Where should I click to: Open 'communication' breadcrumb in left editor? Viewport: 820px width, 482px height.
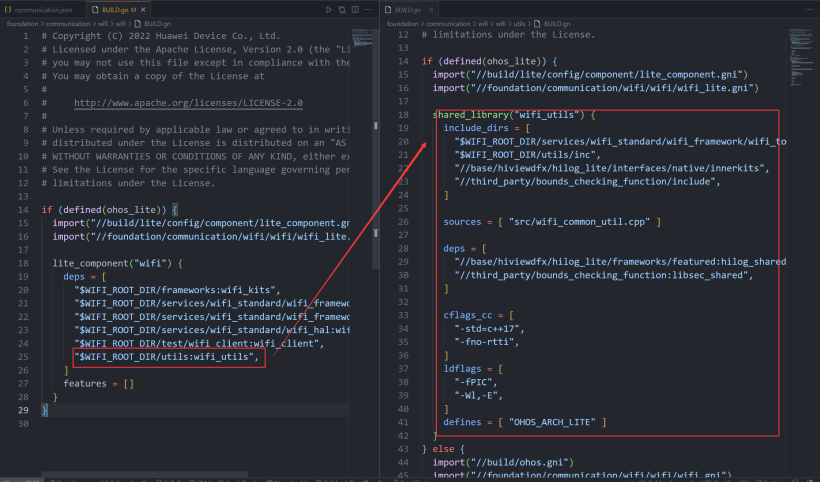(x=68, y=24)
